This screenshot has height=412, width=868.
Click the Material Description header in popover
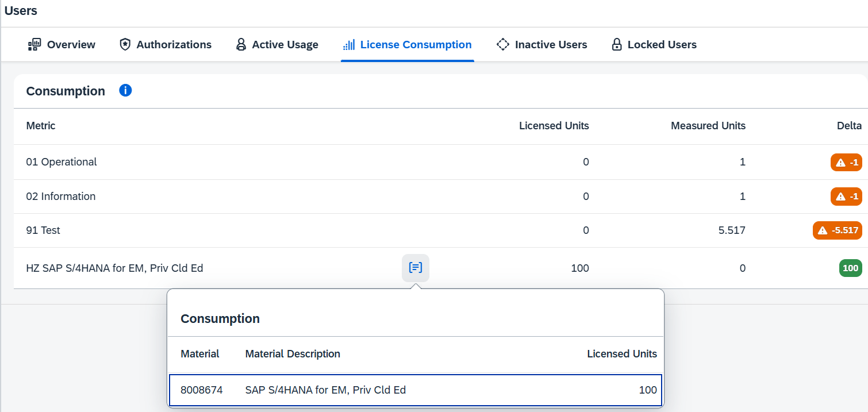(293, 354)
